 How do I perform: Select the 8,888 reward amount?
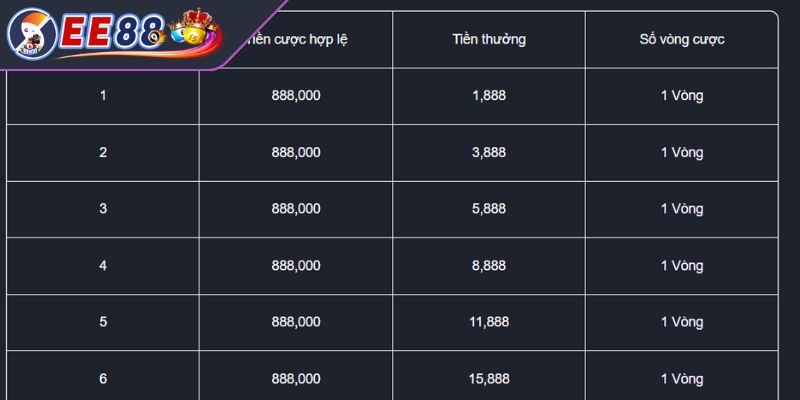click(489, 265)
